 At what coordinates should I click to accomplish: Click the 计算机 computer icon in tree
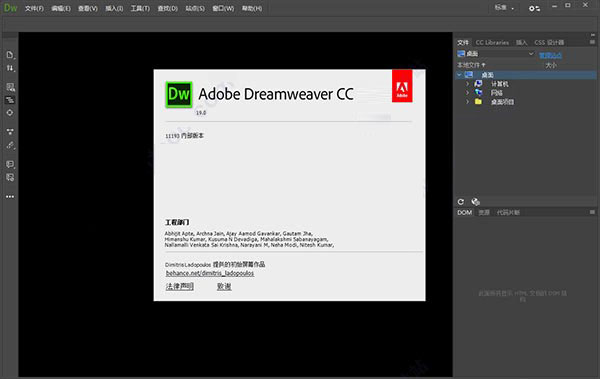(478, 83)
